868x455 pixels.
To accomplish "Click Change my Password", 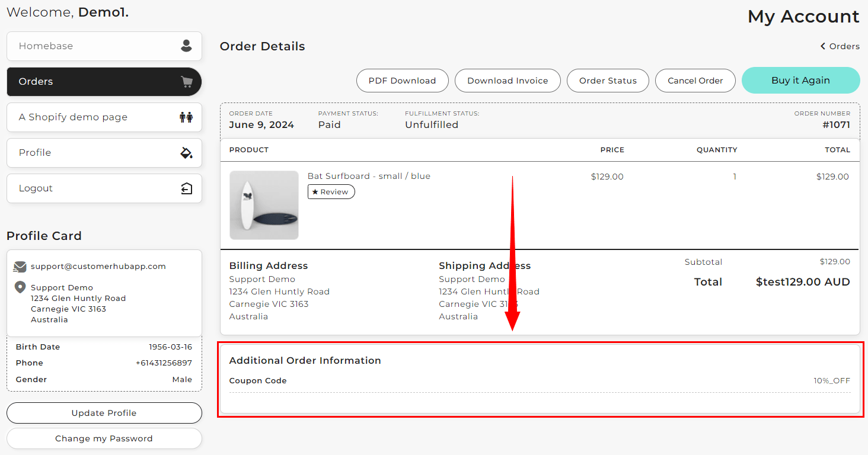I will (104, 438).
